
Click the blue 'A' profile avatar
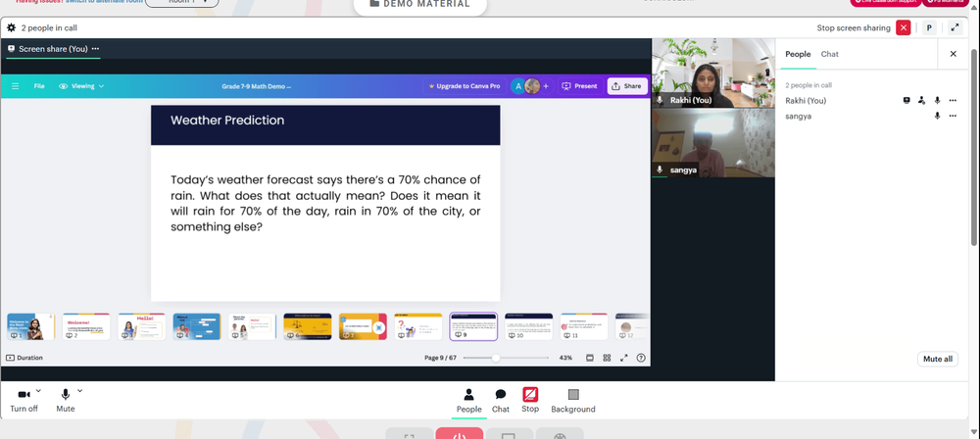517,86
